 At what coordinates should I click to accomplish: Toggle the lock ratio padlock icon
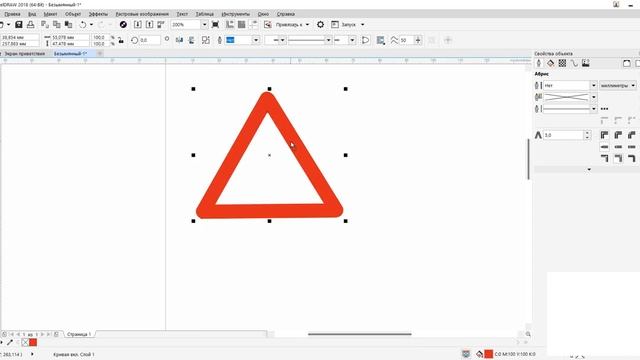tap(121, 40)
